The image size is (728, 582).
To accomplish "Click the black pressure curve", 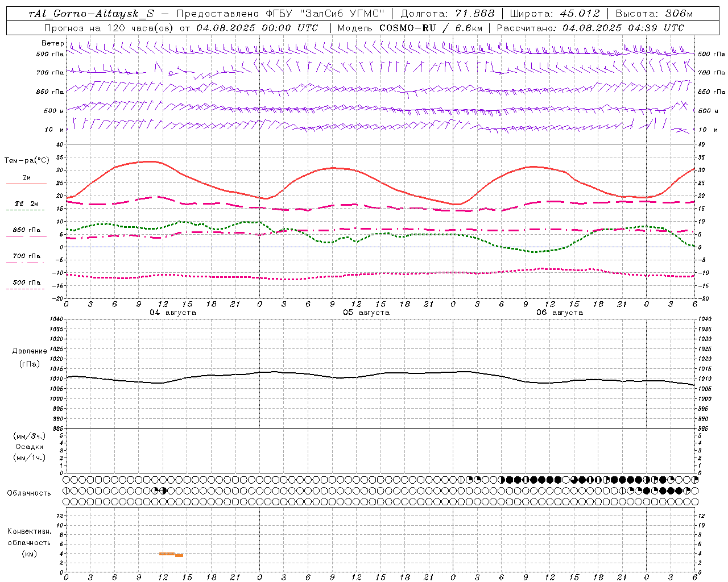I will (380, 373).
